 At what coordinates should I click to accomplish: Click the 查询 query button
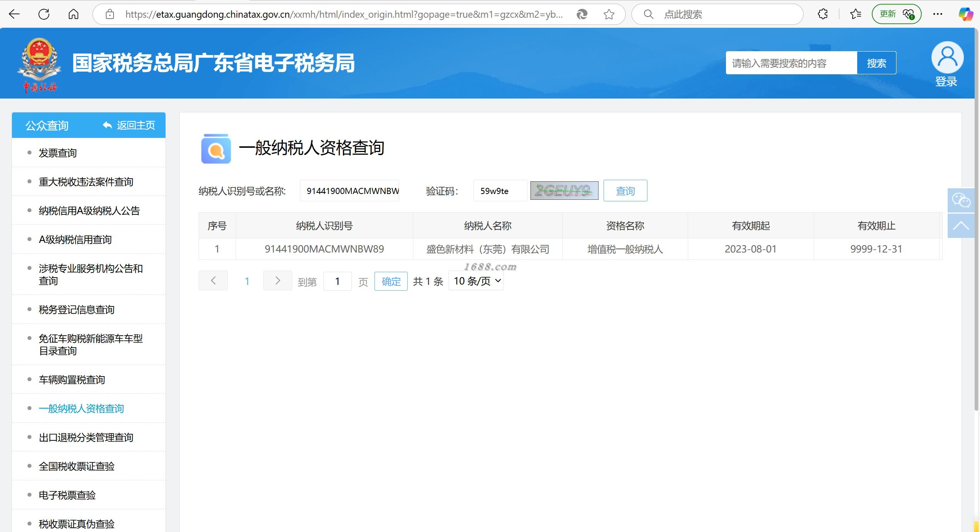[x=625, y=191]
